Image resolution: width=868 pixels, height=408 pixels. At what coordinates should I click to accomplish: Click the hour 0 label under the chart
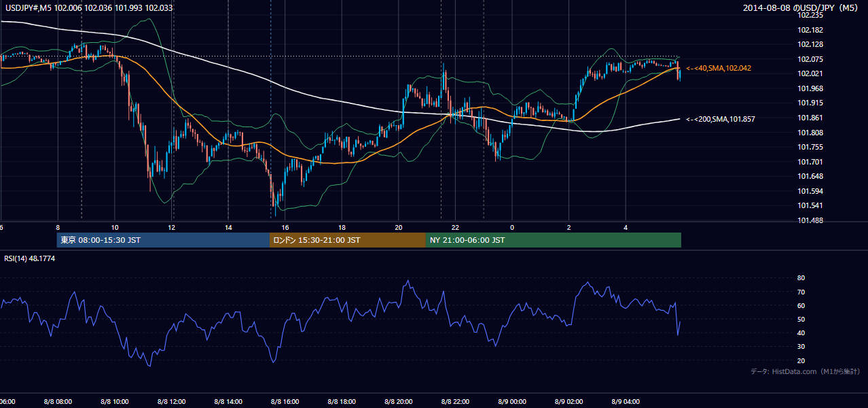(x=512, y=228)
